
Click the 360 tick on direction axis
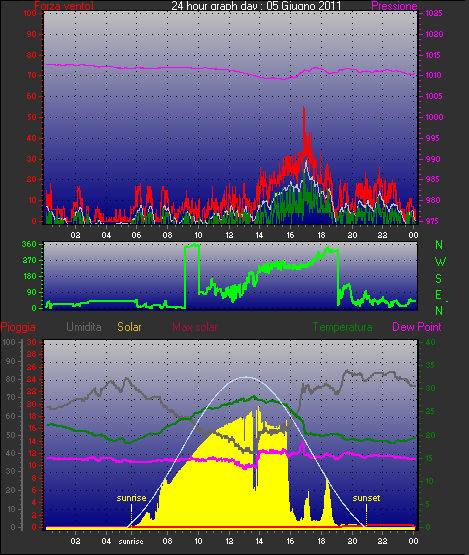point(29,244)
